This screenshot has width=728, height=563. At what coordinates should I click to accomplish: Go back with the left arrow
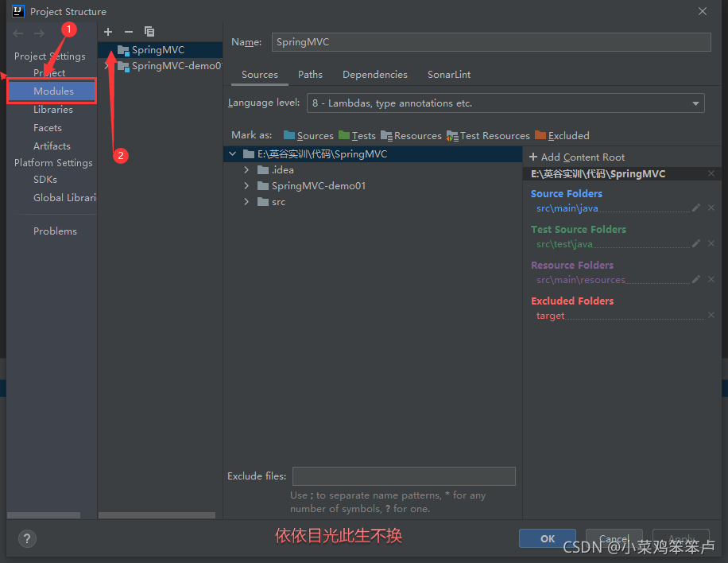click(x=18, y=33)
